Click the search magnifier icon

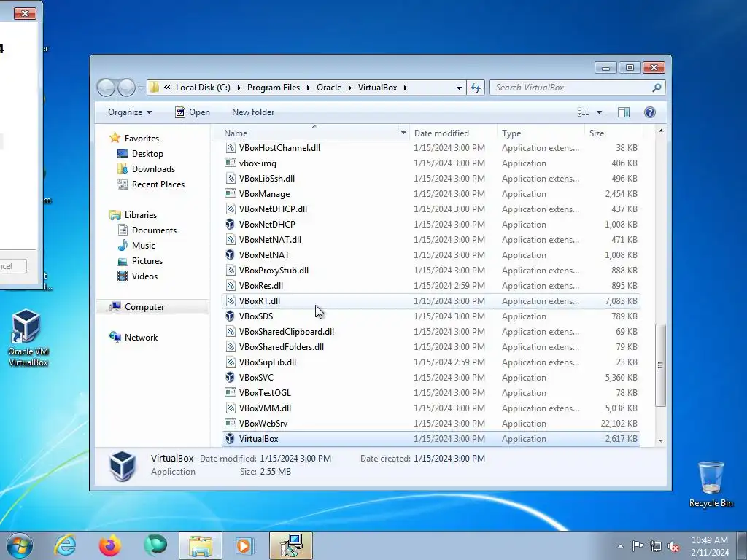pos(657,87)
